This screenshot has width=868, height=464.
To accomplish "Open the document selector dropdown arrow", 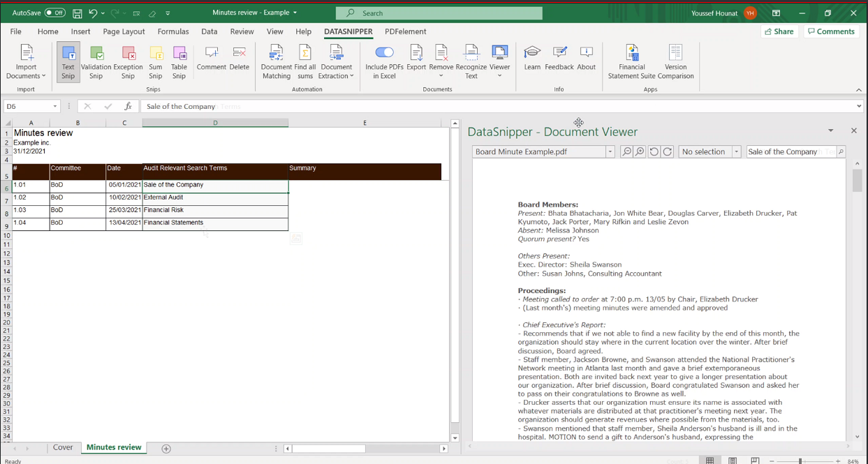I will coord(610,151).
